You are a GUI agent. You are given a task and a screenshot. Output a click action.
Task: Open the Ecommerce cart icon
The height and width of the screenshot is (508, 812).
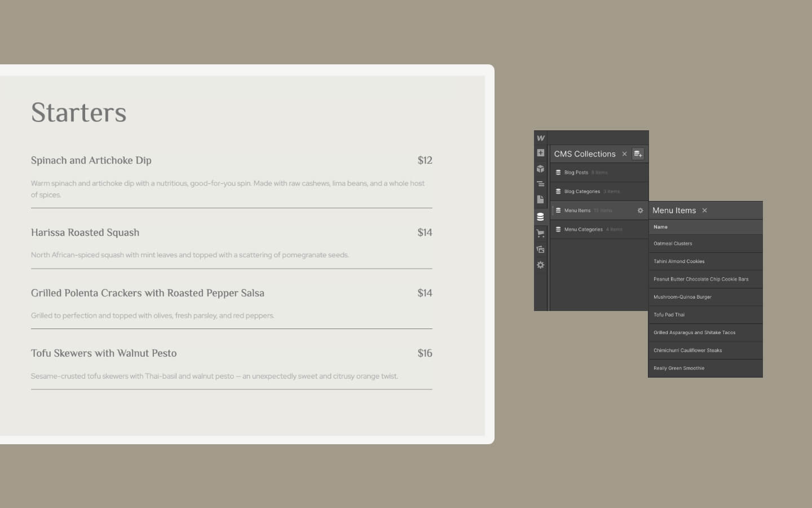[x=540, y=233]
